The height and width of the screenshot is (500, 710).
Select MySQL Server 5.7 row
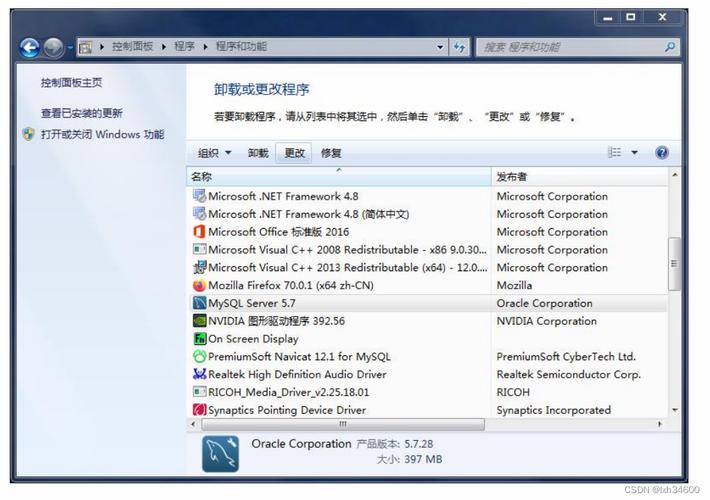[427, 303]
